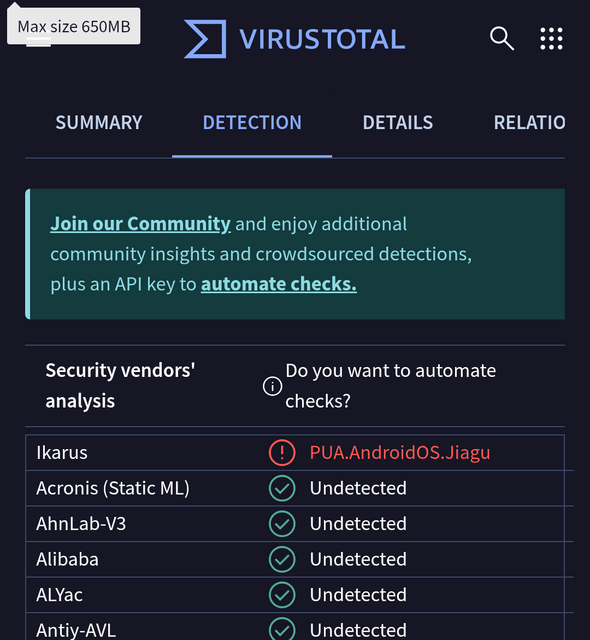Viewport: 590px width, 640px height.
Task: Click Undetected result in AhnLab-V3 row
Action: pyautogui.click(x=358, y=524)
